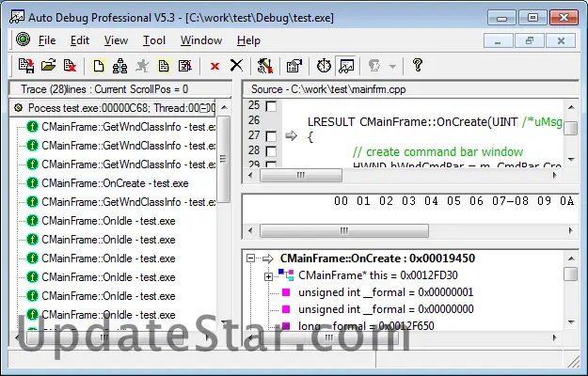Click the trace panel scroll up arrow
This screenshot has height=376, width=588.
point(224,107)
